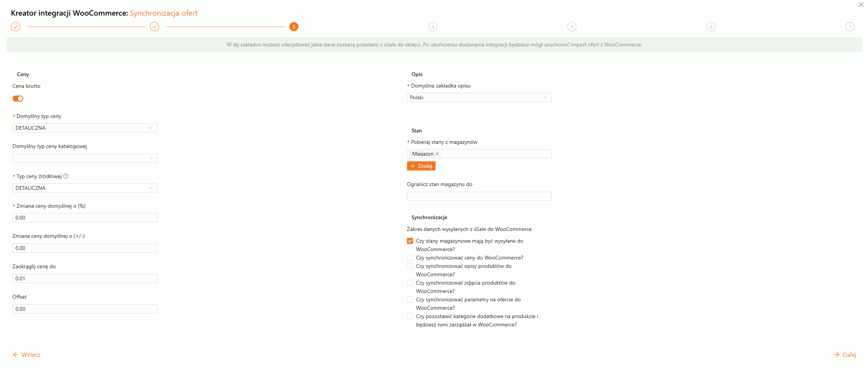Click the help icon beside Typ ceny źródłowej
The image size is (868, 374).
coord(66,176)
